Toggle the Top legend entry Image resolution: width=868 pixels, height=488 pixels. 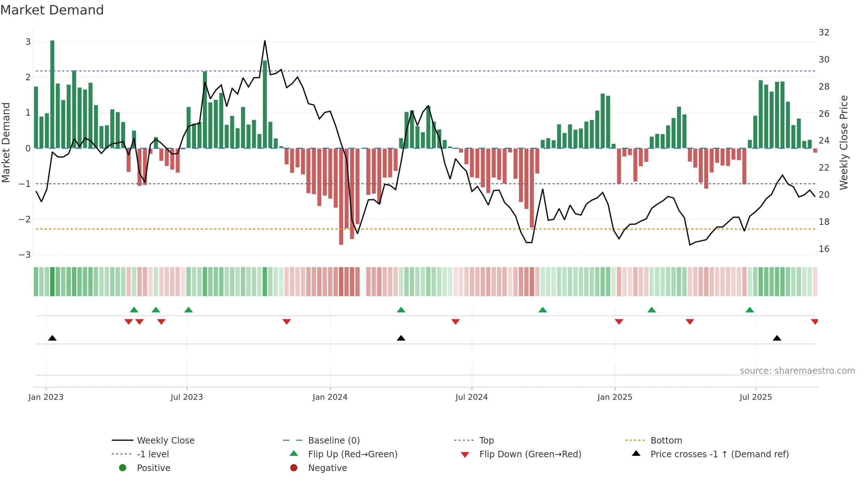474,440
